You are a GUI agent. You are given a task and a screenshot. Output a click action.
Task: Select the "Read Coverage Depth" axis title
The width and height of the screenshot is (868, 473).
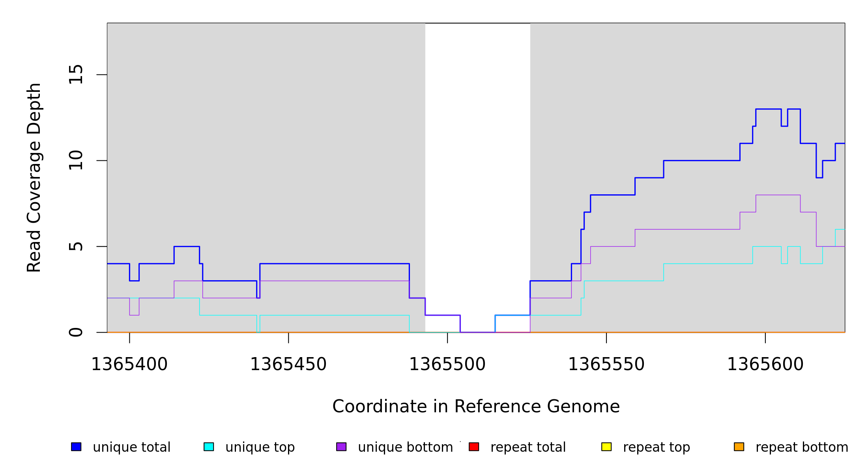(34, 177)
